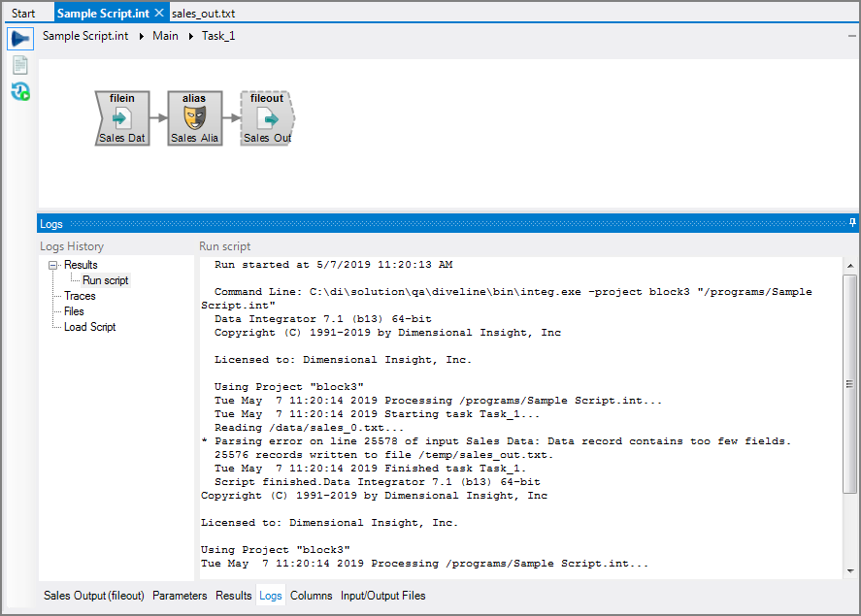Open the sales_out.txt tab
This screenshot has width=861, height=616.
(204, 13)
